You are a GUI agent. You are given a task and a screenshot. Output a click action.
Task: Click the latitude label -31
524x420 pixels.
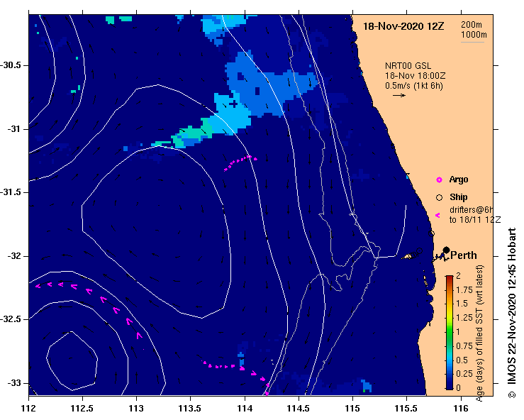(13, 129)
